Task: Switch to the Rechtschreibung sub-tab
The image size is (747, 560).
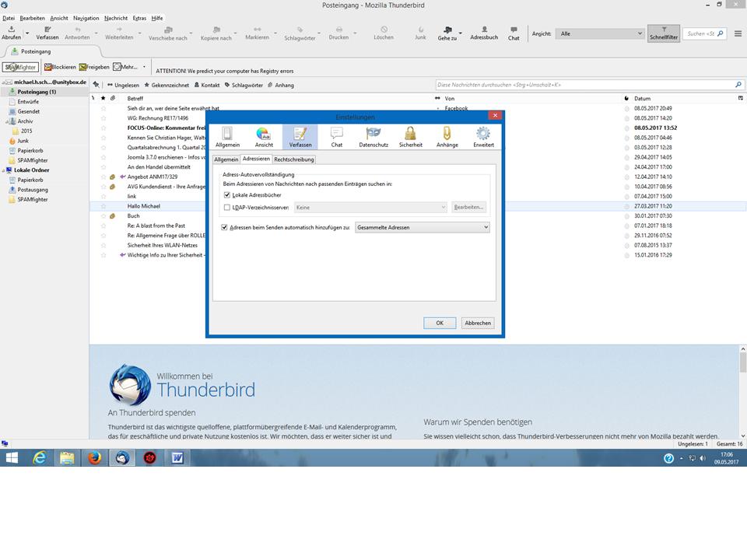Action: click(294, 159)
